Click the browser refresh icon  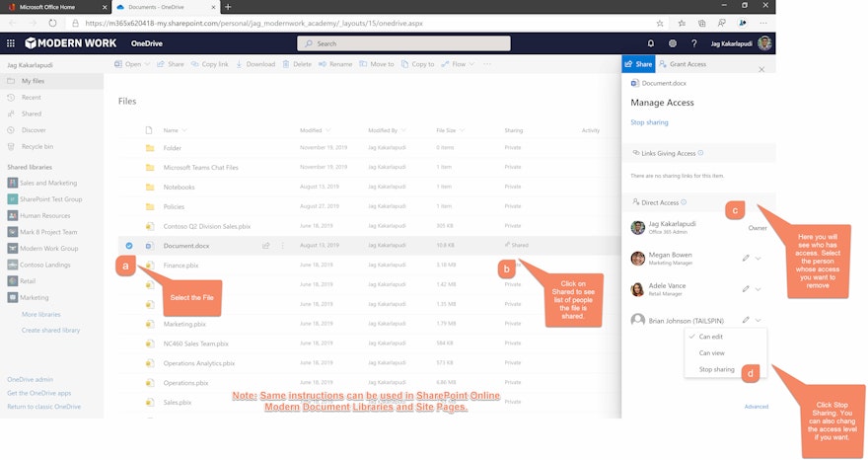[x=52, y=24]
